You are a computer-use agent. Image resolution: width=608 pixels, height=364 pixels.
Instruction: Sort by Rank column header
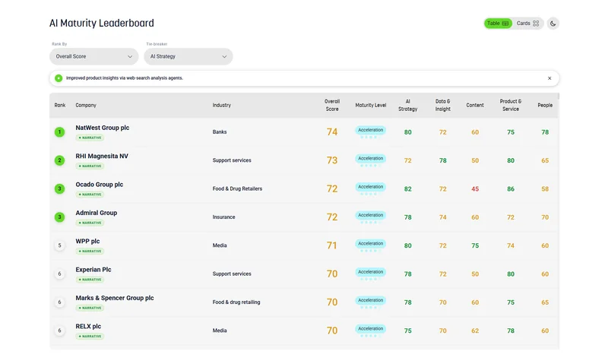[x=60, y=105]
